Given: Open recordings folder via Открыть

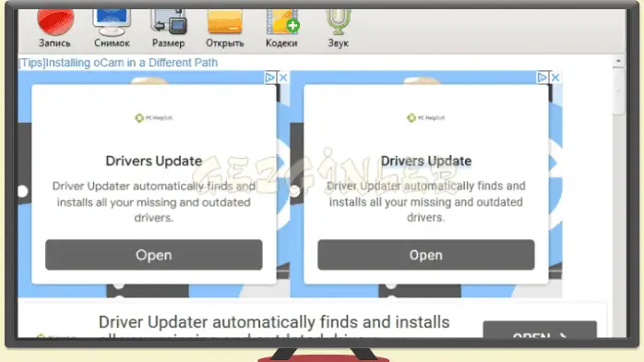Looking at the screenshot, I should tap(224, 29).
